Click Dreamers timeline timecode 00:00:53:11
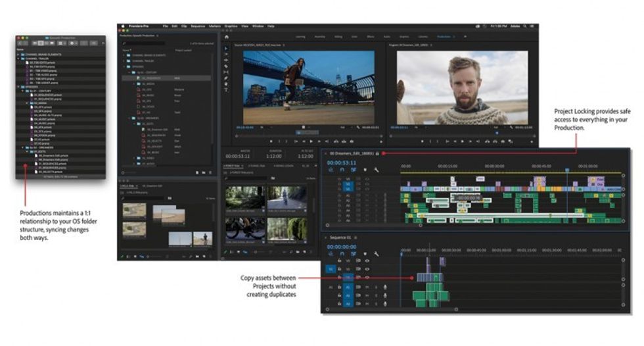This screenshot has height=346, width=644. pyautogui.click(x=341, y=162)
